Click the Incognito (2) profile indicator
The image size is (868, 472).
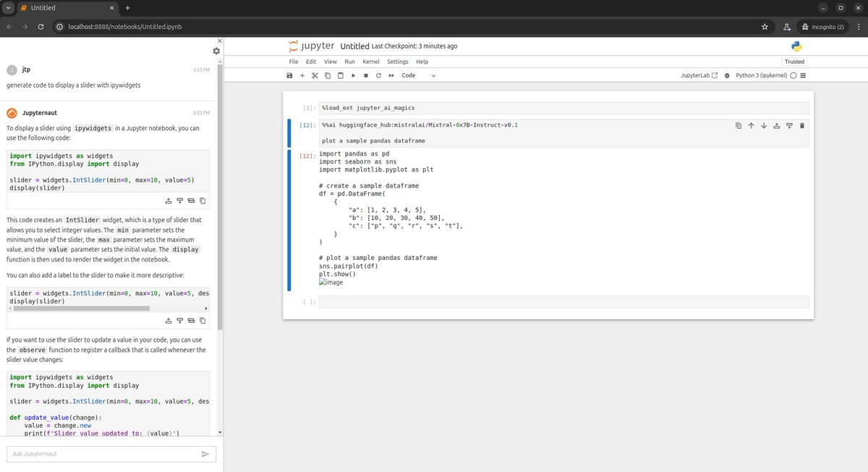click(x=822, y=27)
